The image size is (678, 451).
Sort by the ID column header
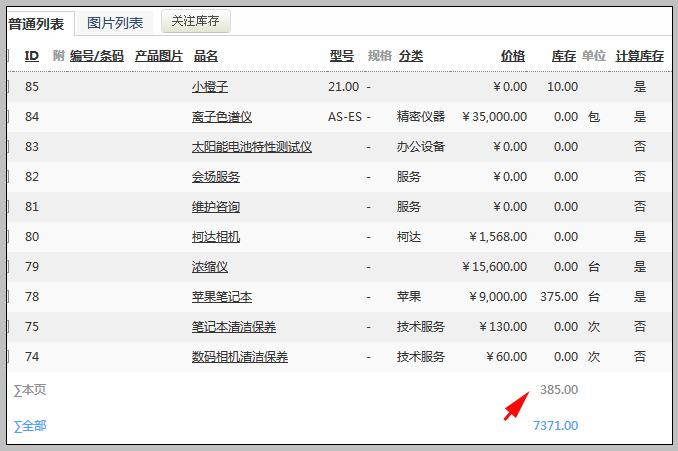32,56
